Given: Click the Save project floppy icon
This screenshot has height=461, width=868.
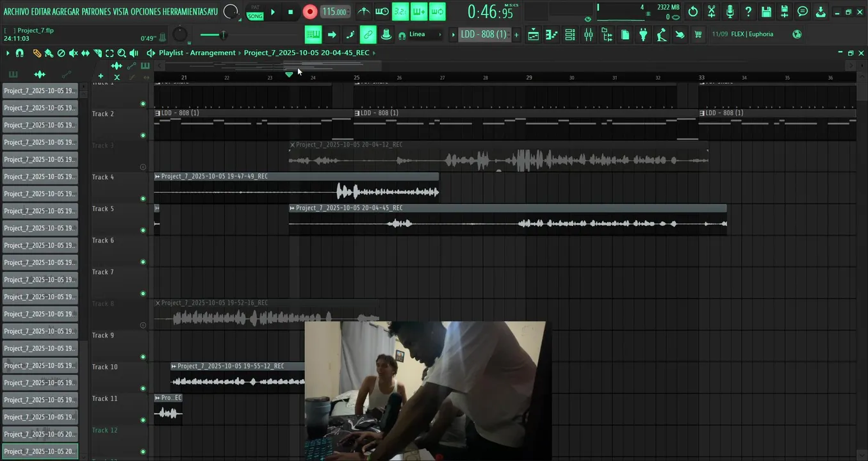Looking at the screenshot, I should (766, 12).
